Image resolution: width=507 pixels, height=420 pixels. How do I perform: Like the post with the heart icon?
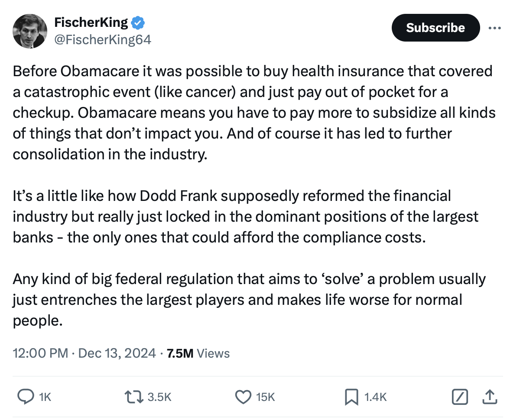243,397
